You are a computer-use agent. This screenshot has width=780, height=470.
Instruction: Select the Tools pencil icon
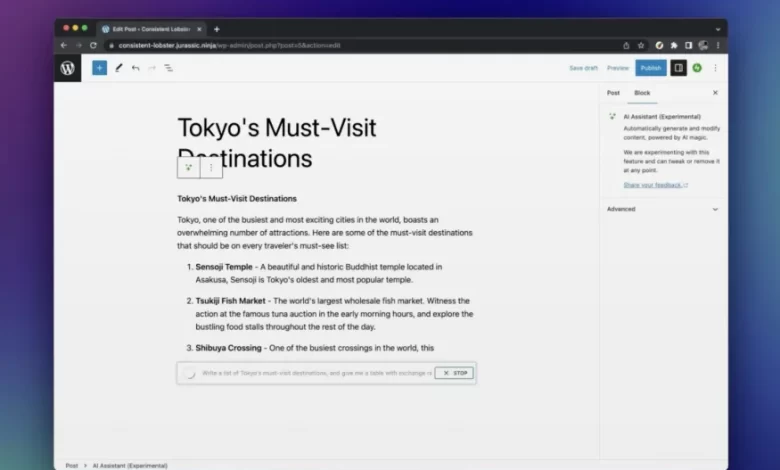click(118, 68)
